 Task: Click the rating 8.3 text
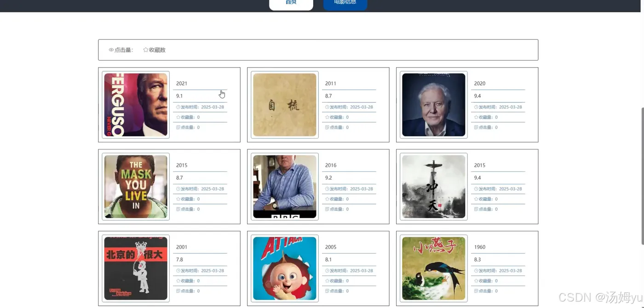(477, 260)
